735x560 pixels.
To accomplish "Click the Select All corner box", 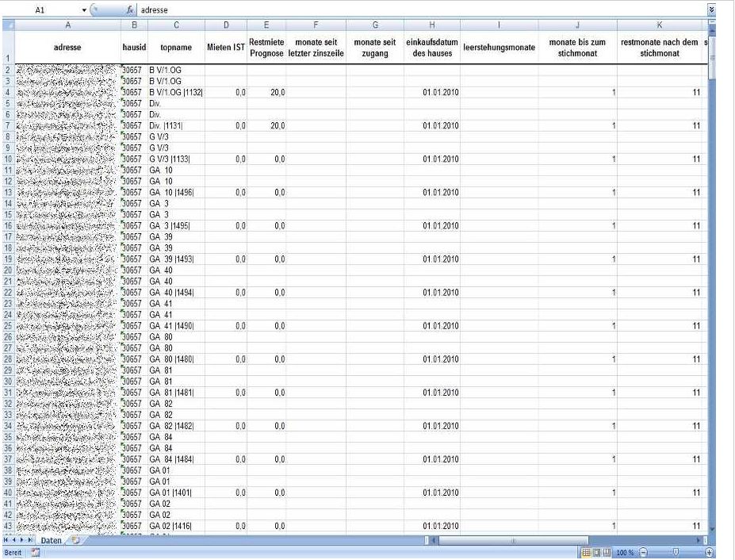I will (9, 25).
